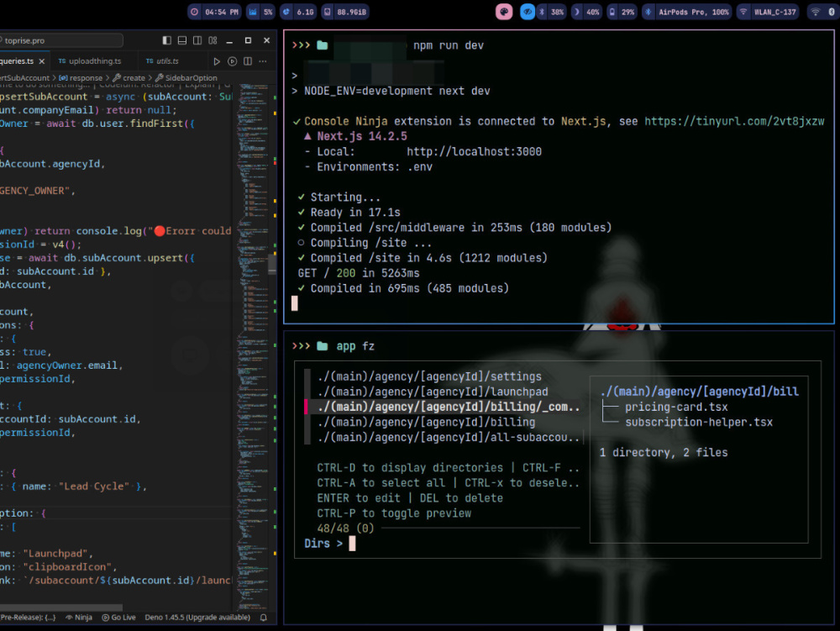Click the 'GET / 200 in 5263ms' line
Image resolution: width=840 pixels, height=631 pixels.
point(359,273)
